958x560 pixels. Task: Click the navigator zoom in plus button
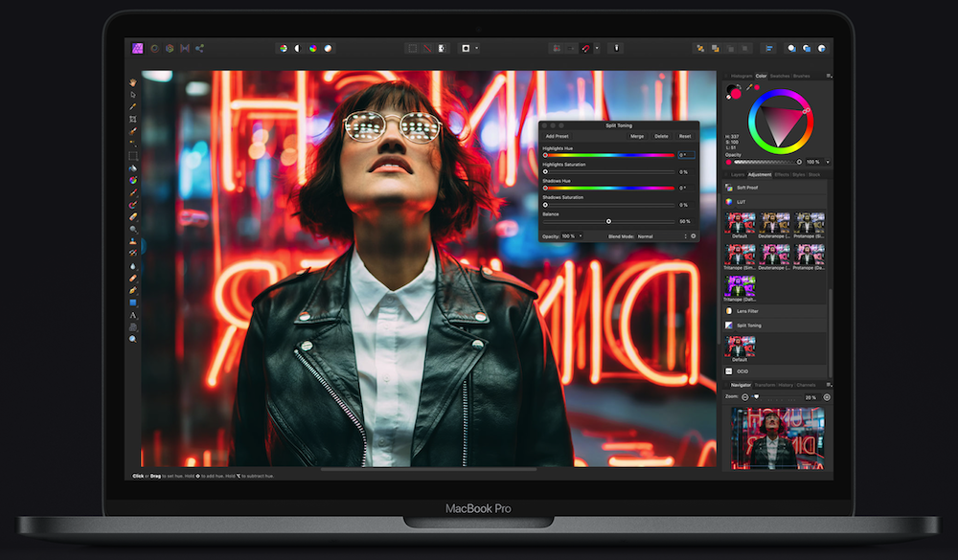827,396
